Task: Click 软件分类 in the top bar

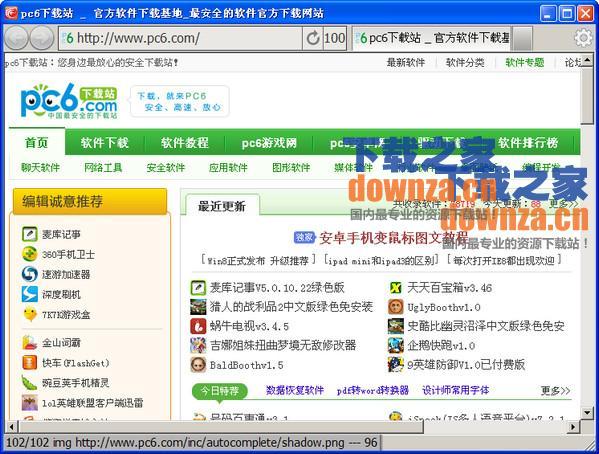Action: point(465,62)
